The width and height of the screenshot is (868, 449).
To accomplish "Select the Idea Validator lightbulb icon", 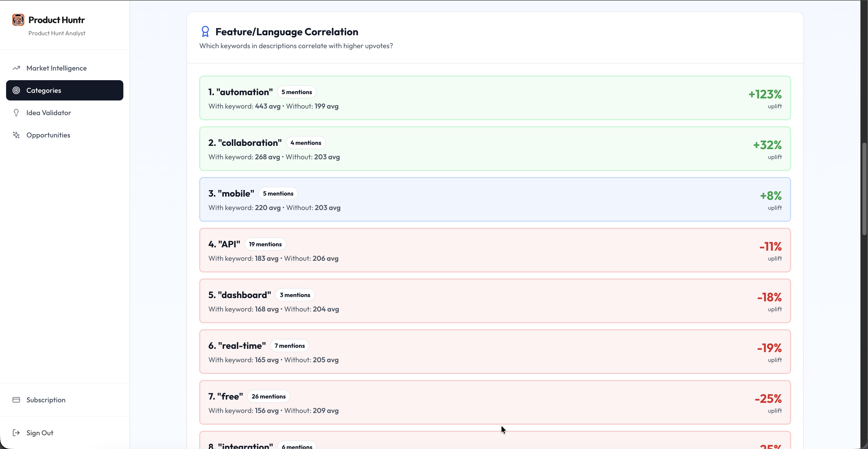I will pyautogui.click(x=16, y=112).
